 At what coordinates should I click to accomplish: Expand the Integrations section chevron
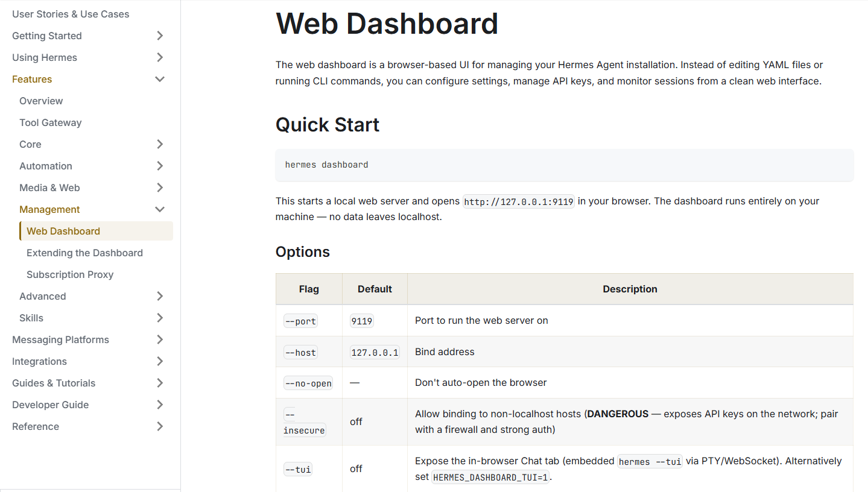point(160,361)
